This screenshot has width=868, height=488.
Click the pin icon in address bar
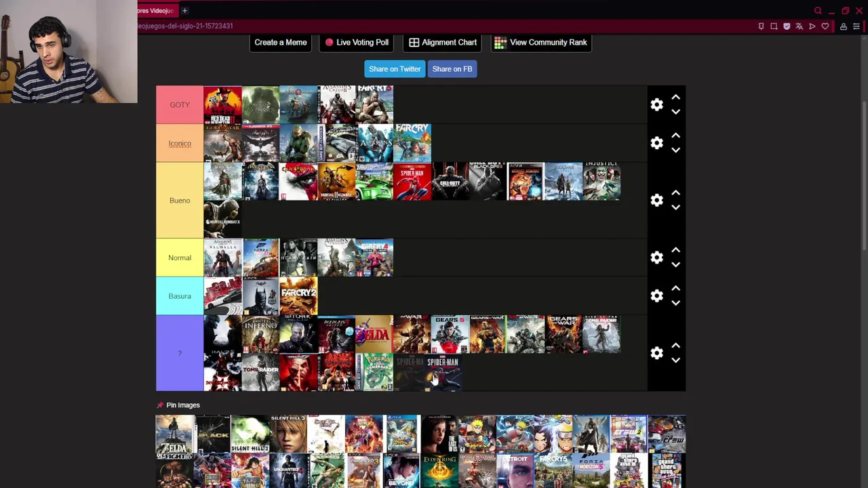tap(761, 26)
